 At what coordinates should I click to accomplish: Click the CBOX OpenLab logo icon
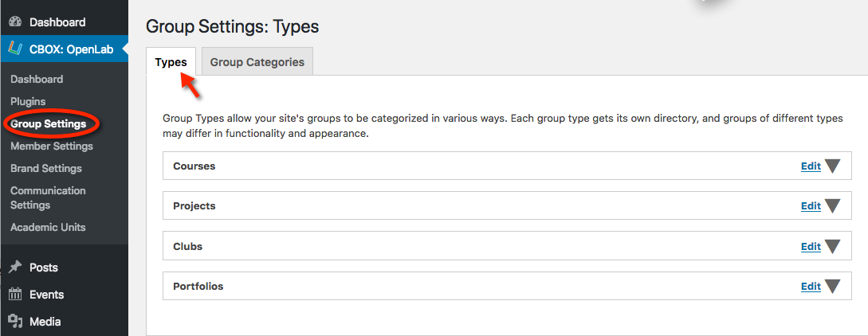pyautogui.click(x=15, y=49)
